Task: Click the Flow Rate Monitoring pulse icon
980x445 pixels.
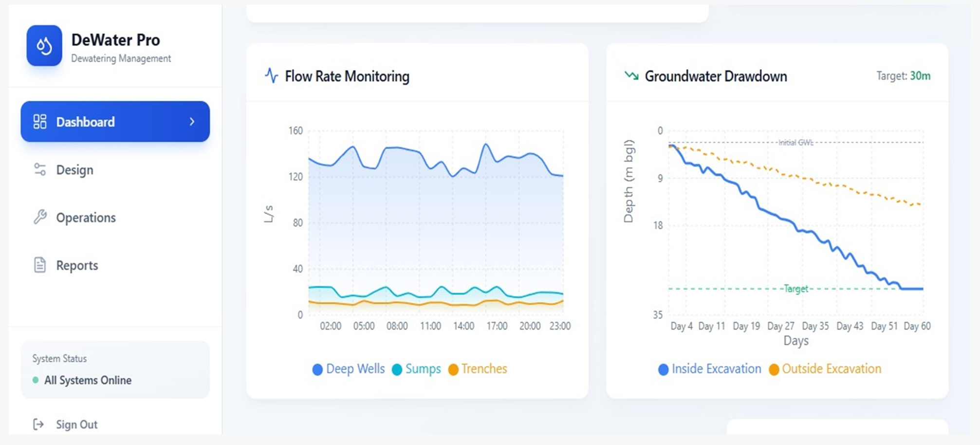Action: tap(271, 76)
